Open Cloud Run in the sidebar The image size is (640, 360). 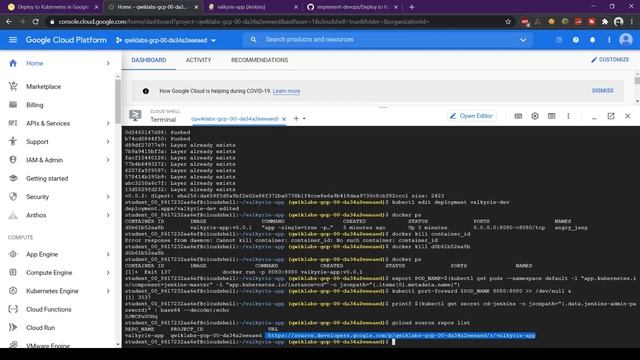click(x=40, y=328)
